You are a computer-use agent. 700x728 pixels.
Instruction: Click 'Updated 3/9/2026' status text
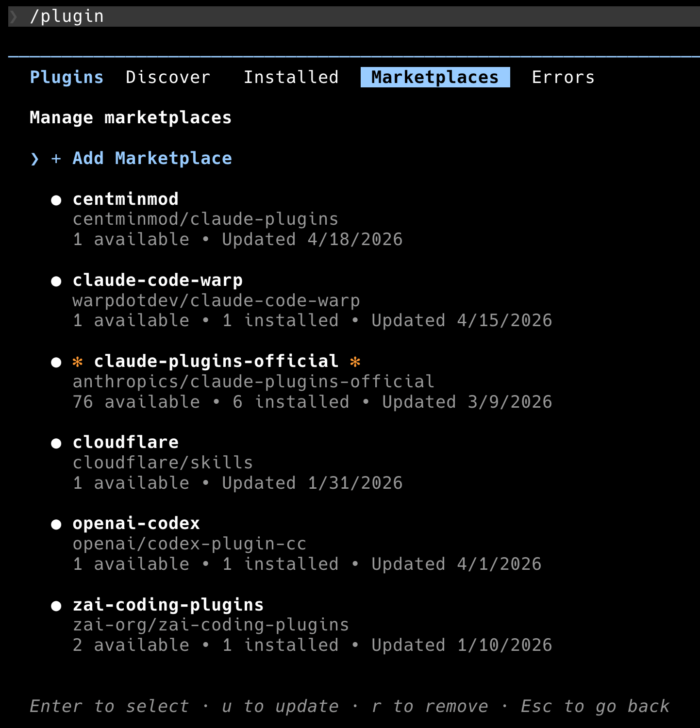coord(467,402)
